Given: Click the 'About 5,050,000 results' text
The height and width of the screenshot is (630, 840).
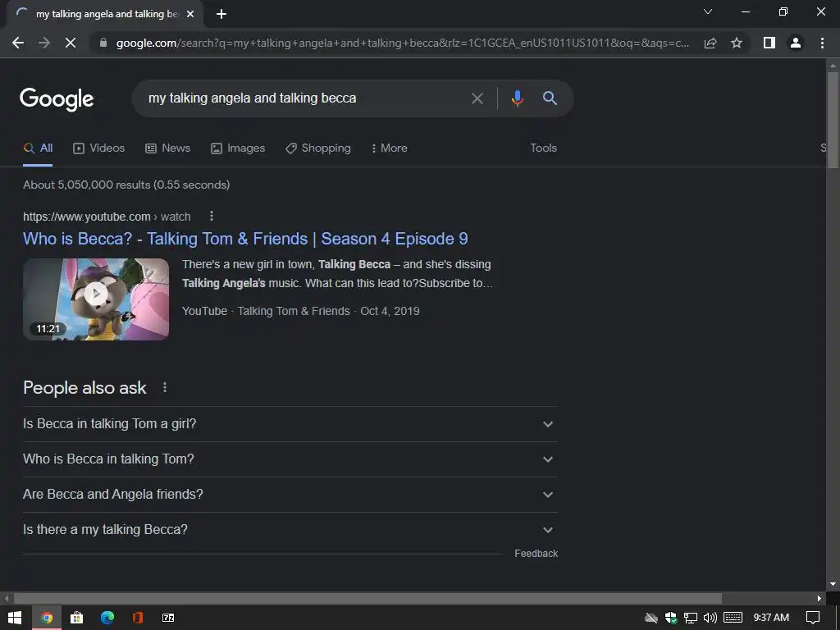Looking at the screenshot, I should [x=126, y=185].
